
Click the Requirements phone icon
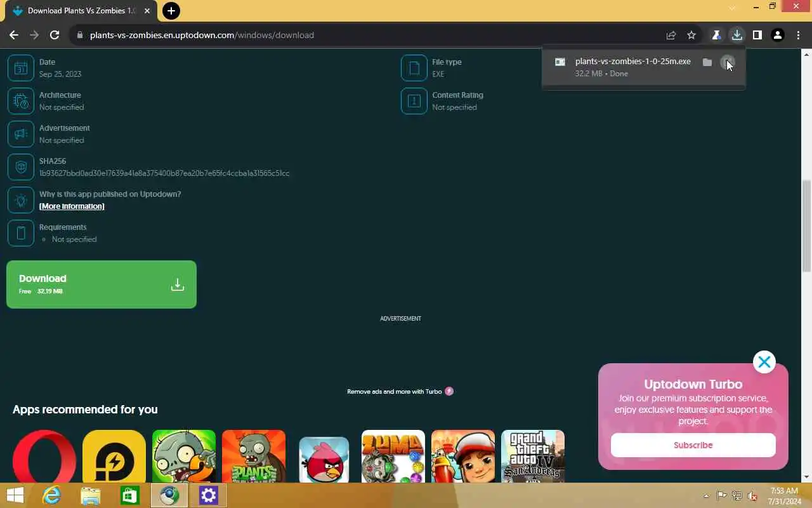[20, 233]
